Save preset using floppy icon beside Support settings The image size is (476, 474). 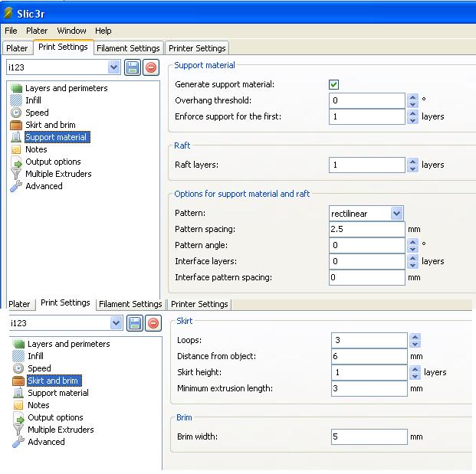coord(133,67)
